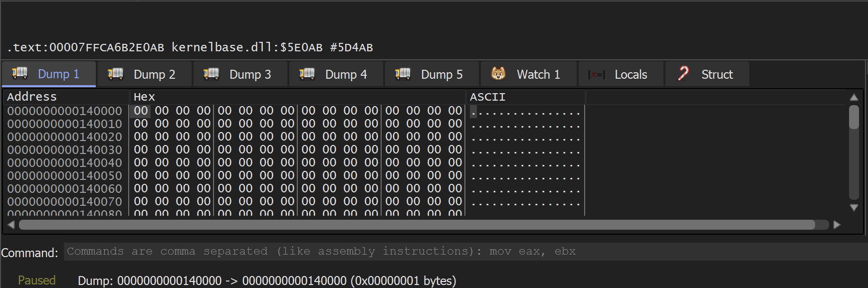Select address 0000000000140000 row
The height and width of the screenshot is (288, 868).
tap(294, 111)
